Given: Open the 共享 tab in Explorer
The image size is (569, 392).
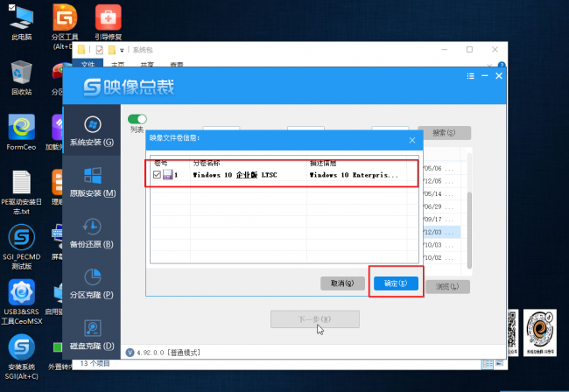Looking at the screenshot, I should [147, 65].
